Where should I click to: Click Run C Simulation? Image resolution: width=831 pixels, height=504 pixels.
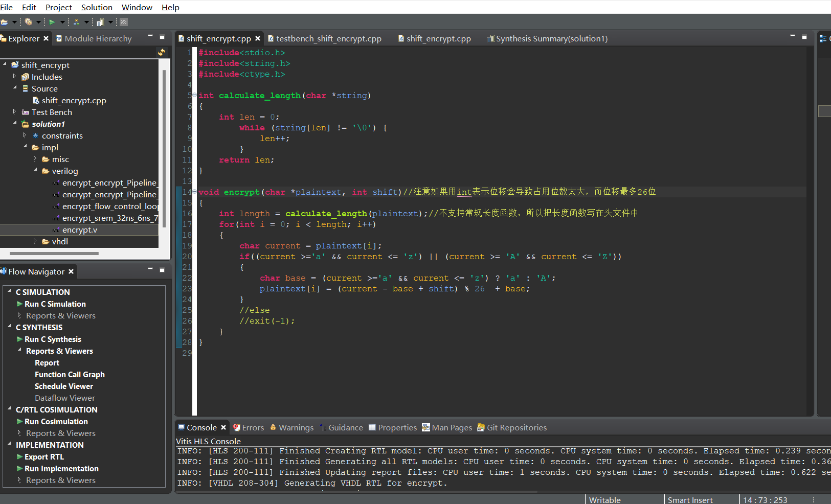click(55, 304)
